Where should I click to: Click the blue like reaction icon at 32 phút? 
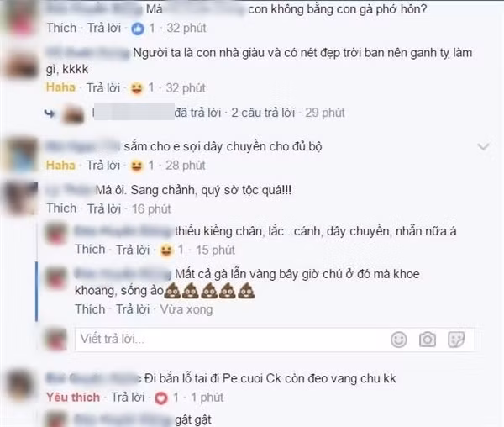pyautogui.click(x=138, y=29)
